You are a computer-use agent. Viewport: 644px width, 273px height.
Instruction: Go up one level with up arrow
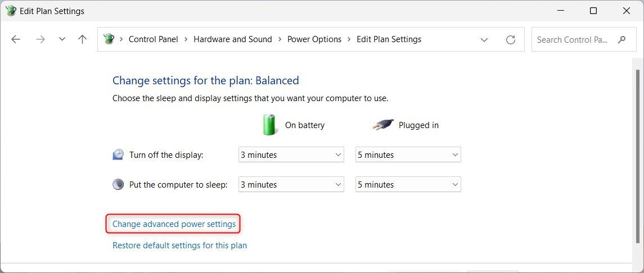pyautogui.click(x=83, y=39)
